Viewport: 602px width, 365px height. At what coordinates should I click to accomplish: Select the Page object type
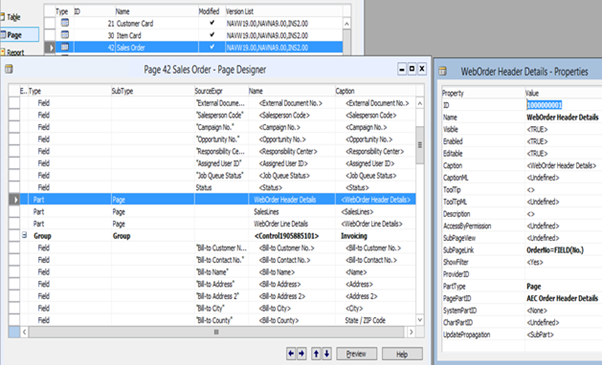click(19, 35)
